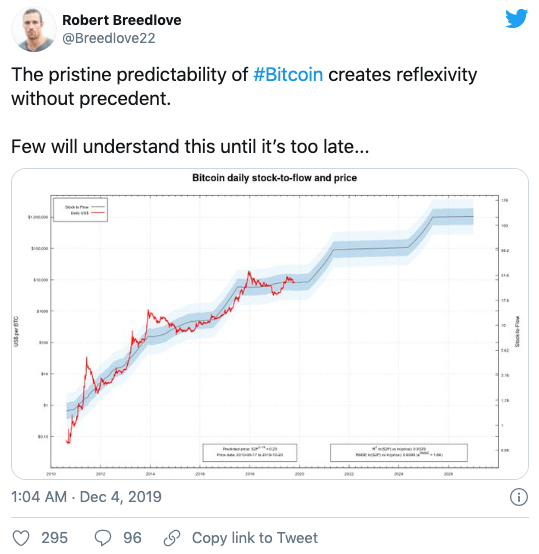View the 96 replies count

tap(132, 538)
